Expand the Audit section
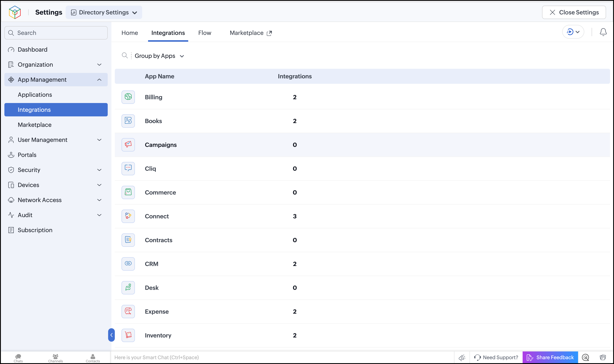The image size is (614, 364). coord(56,215)
